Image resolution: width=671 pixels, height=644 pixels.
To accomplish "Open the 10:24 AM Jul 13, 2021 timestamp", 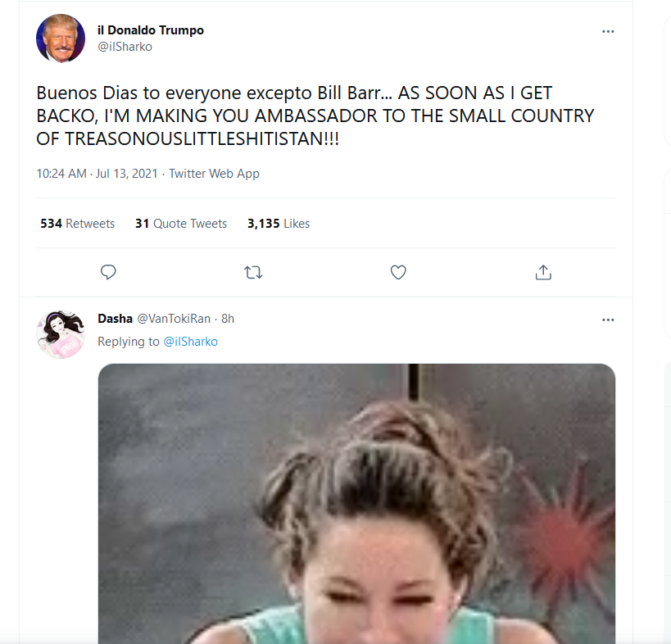I will coord(97,174).
